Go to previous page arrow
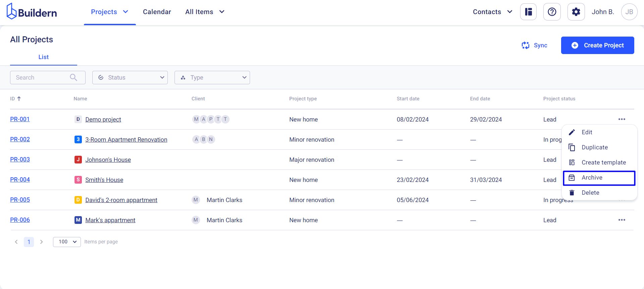This screenshot has height=289, width=644. pos(16,242)
